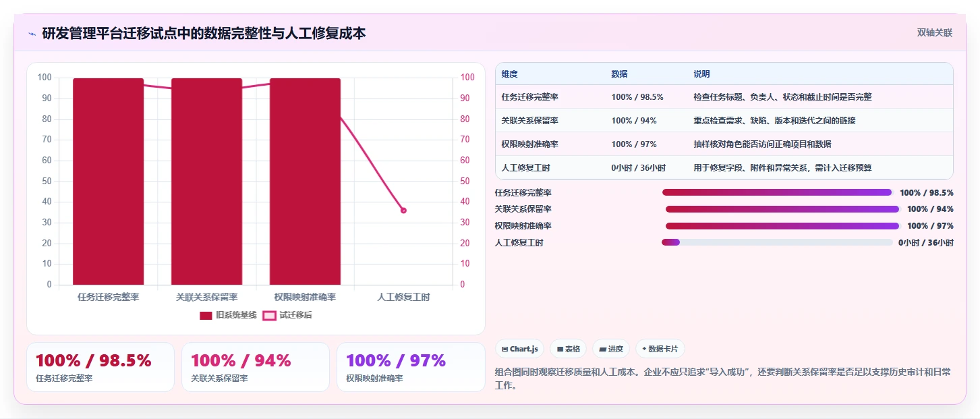Click x-axis label 任务迁移完整率

point(108,297)
